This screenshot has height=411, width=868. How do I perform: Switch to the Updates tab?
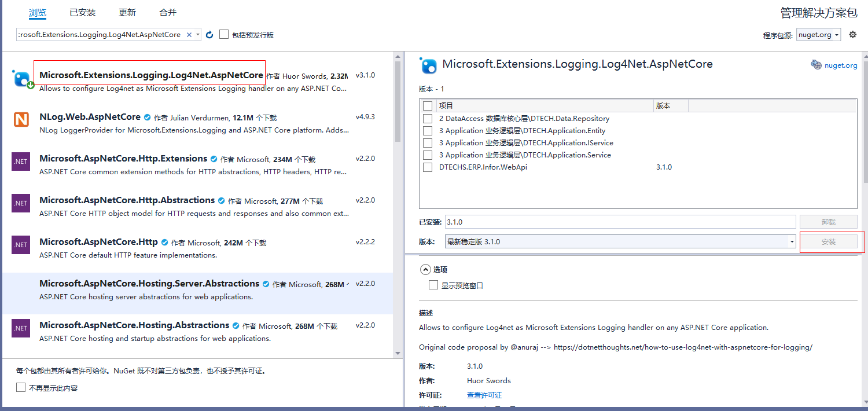coord(127,12)
